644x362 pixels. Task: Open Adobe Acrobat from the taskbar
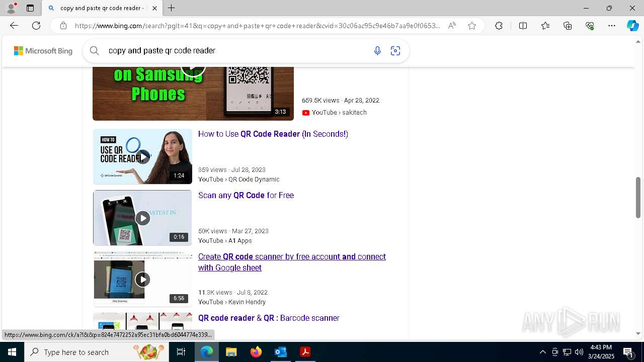[305, 352]
